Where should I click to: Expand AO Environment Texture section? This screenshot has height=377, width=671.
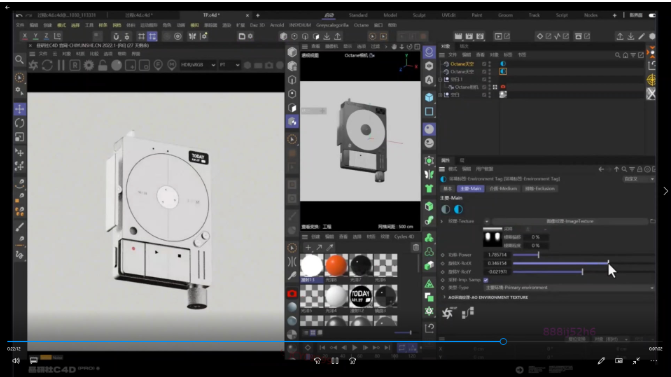pos(445,297)
